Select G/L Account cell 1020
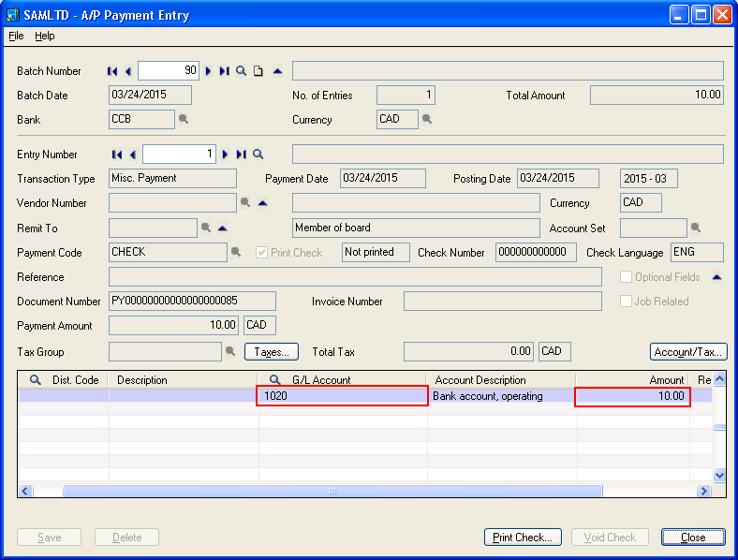This screenshot has width=738, height=560. pos(342,396)
